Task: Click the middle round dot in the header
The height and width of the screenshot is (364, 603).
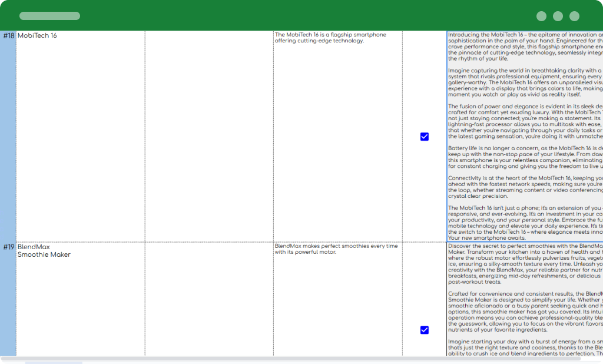Action: [x=558, y=16]
